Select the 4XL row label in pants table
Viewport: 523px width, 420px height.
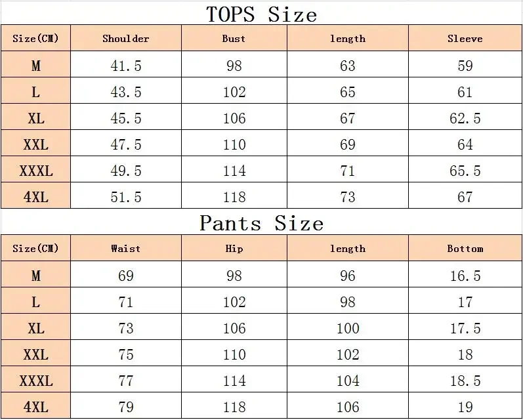coord(36,407)
